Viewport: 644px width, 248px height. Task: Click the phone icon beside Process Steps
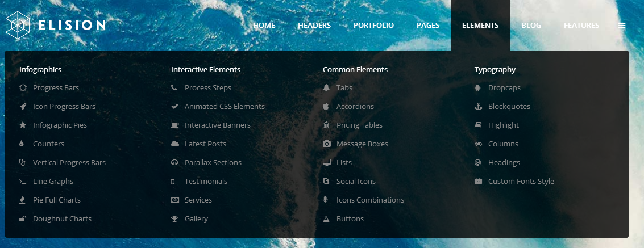[174, 88]
